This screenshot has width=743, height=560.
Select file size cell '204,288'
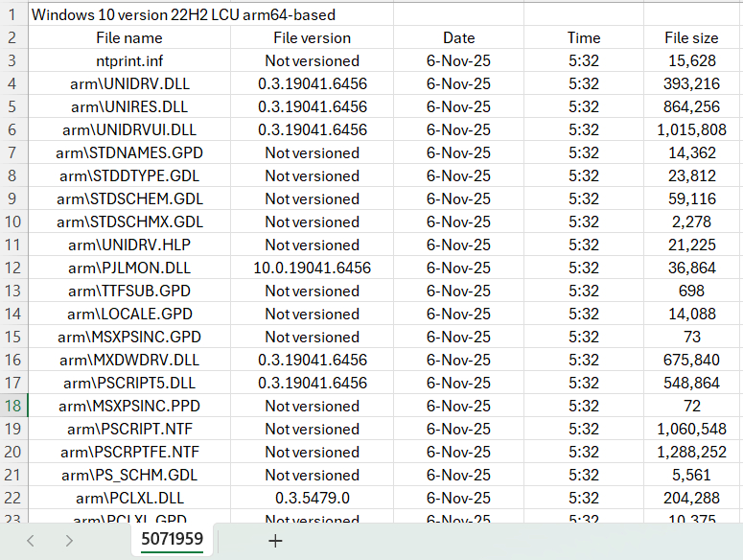pos(692,498)
